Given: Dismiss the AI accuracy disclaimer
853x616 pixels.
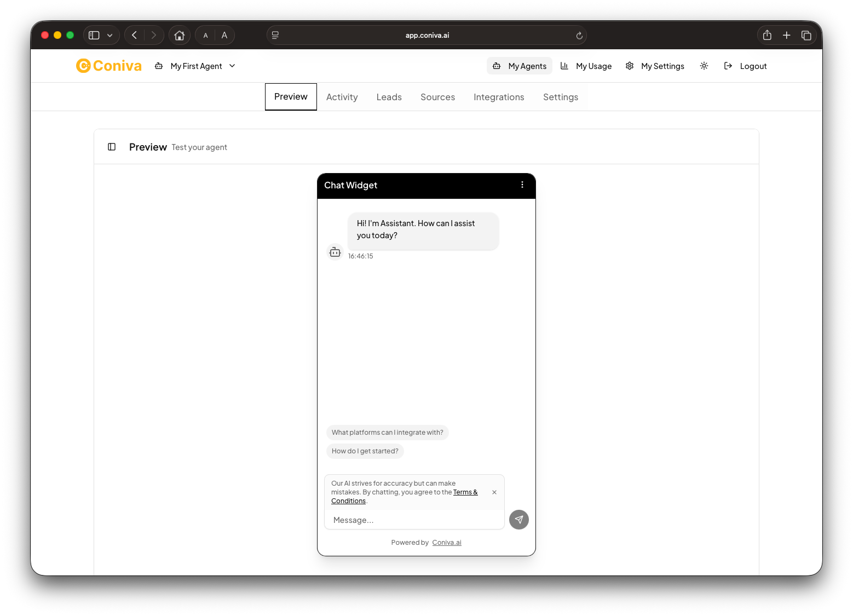Looking at the screenshot, I should (494, 492).
